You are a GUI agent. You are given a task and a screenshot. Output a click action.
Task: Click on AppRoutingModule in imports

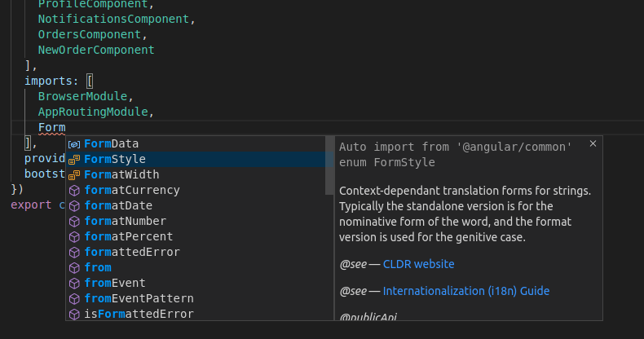coord(92,112)
